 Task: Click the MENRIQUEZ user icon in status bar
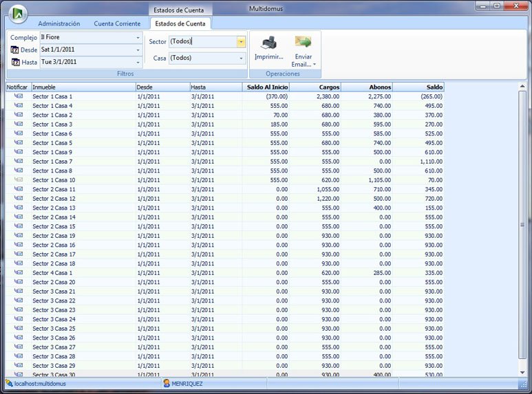(x=167, y=383)
